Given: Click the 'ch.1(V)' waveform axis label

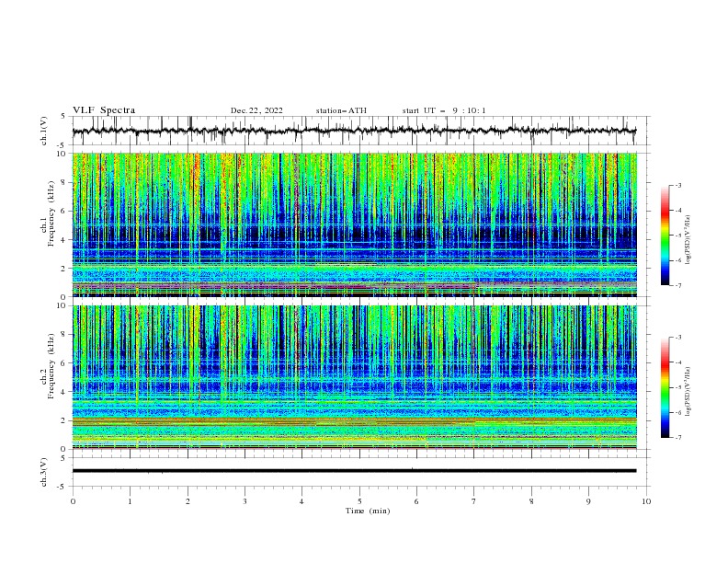Looking at the screenshot, I should [44, 131].
